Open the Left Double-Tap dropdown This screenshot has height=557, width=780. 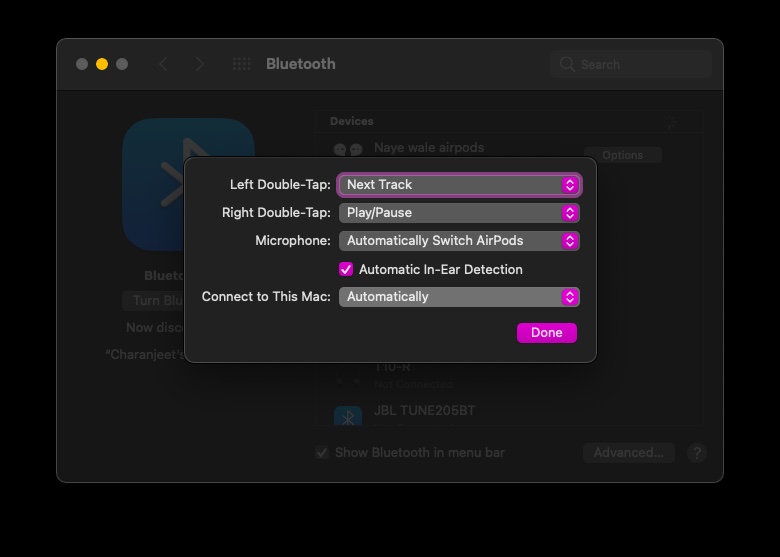[459, 185]
